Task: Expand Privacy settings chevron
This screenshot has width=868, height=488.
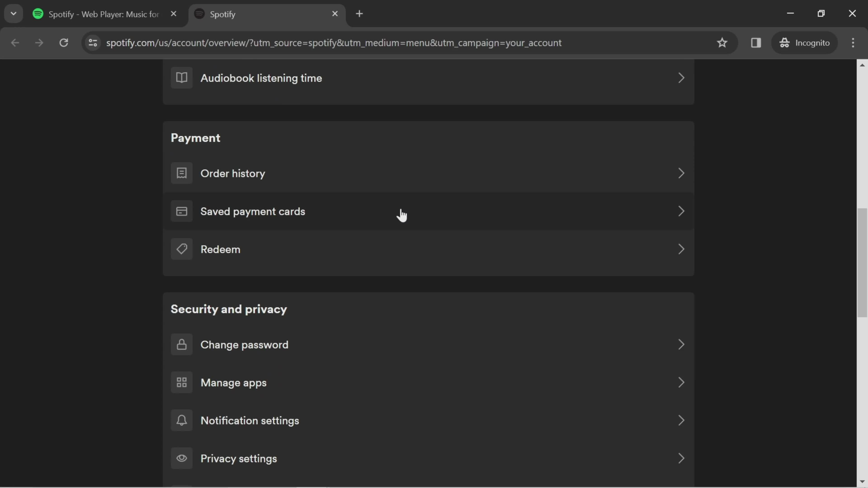Action: [681, 458]
